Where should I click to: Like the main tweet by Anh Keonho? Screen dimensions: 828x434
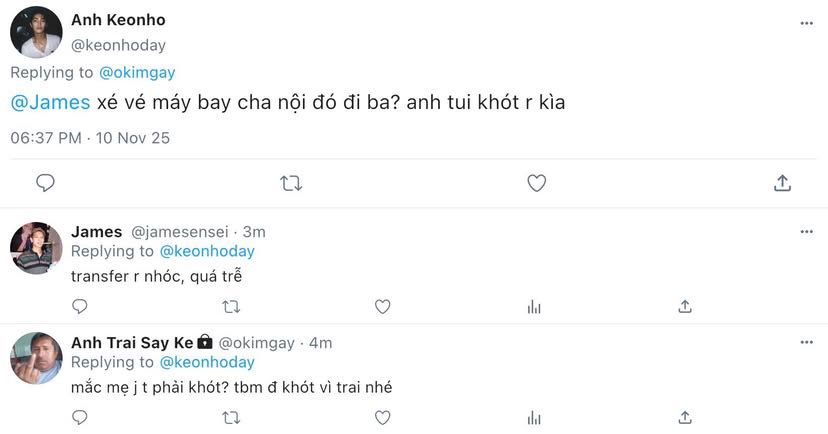coord(537,183)
